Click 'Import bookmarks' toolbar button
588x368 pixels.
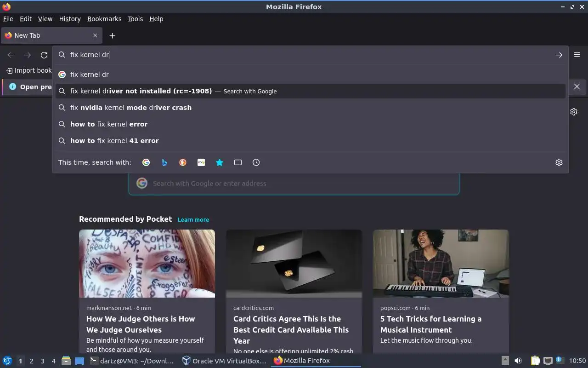coord(28,70)
